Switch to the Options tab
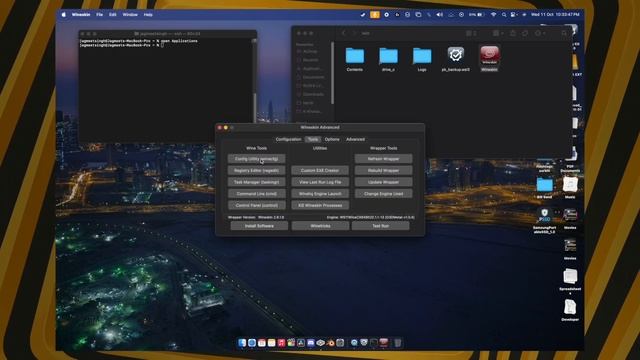The height and width of the screenshot is (360, 640). [x=332, y=139]
